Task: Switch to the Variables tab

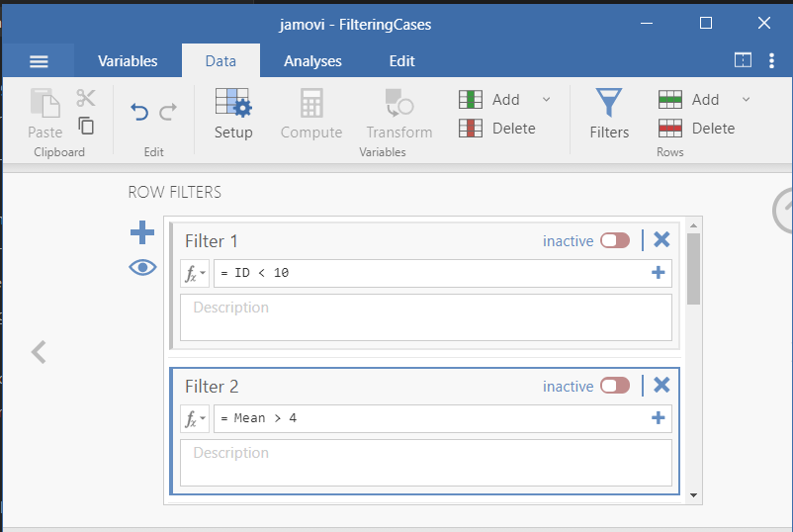Action: [128, 61]
